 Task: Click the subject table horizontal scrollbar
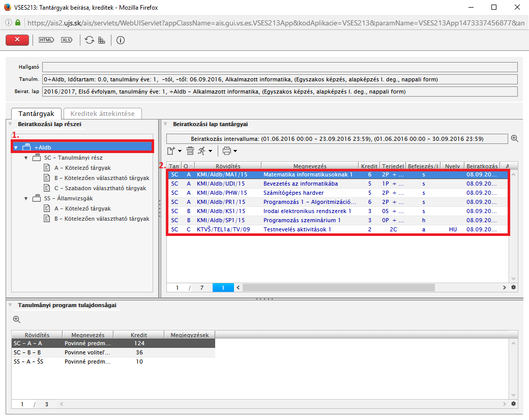tap(338, 288)
